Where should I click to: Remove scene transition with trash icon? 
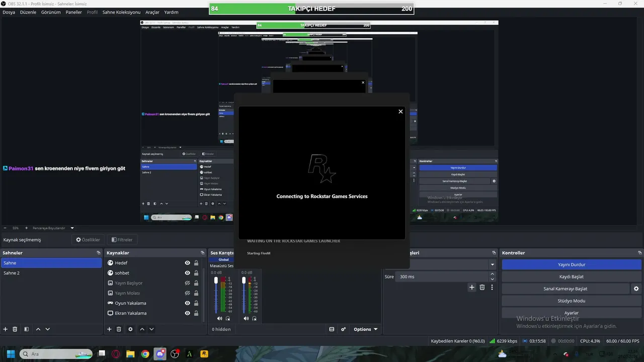(482, 288)
